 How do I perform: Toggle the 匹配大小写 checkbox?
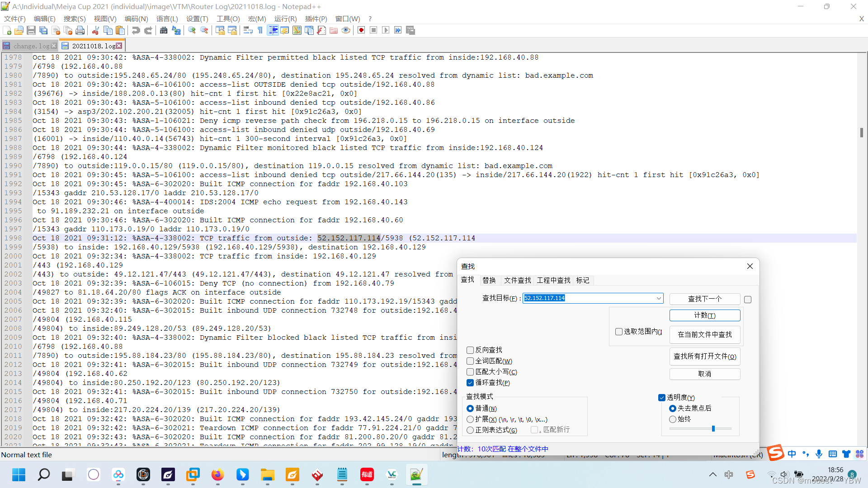point(470,372)
